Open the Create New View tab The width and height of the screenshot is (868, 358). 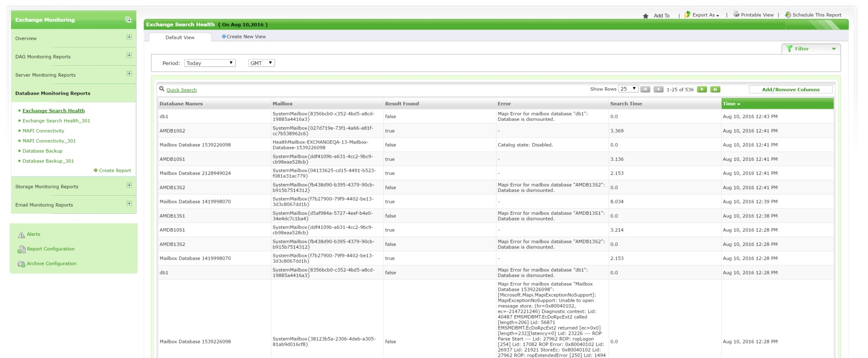click(x=244, y=37)
